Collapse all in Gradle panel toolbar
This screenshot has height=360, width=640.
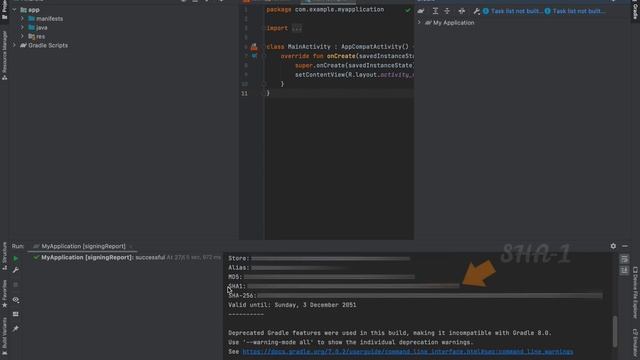click(x=447, y=11)
